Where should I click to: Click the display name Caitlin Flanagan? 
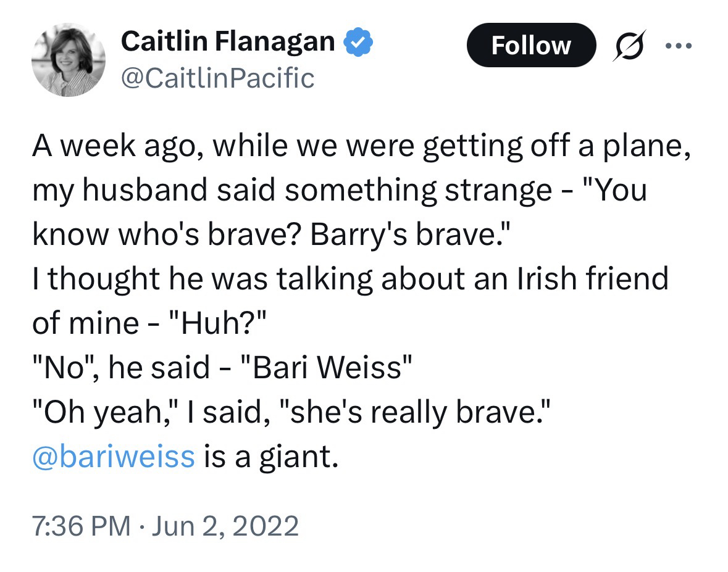pos(228,42)
